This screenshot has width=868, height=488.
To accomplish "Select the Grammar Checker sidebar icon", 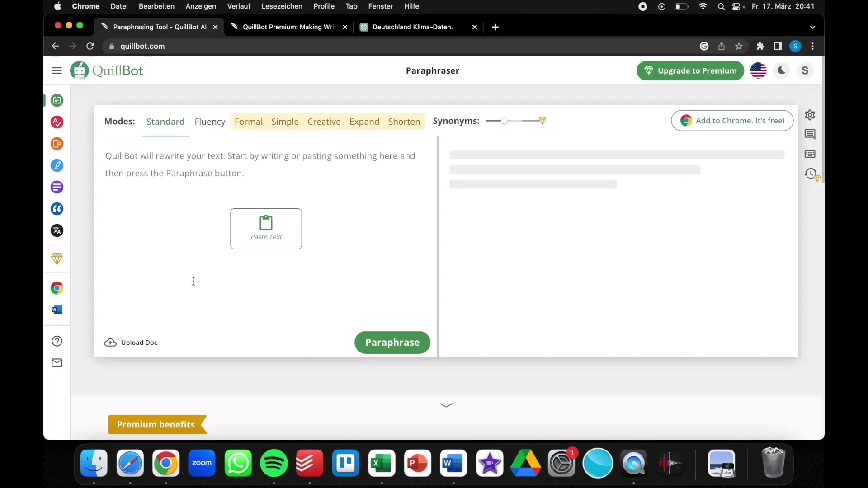I will pos(57,122).
